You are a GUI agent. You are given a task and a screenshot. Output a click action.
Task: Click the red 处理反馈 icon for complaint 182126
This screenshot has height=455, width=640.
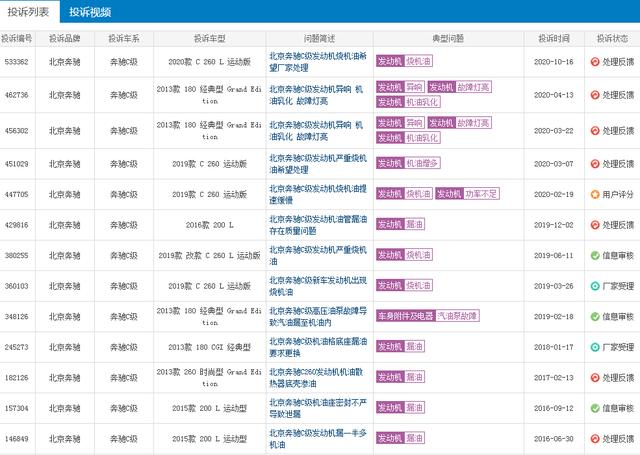click(595, 378)
